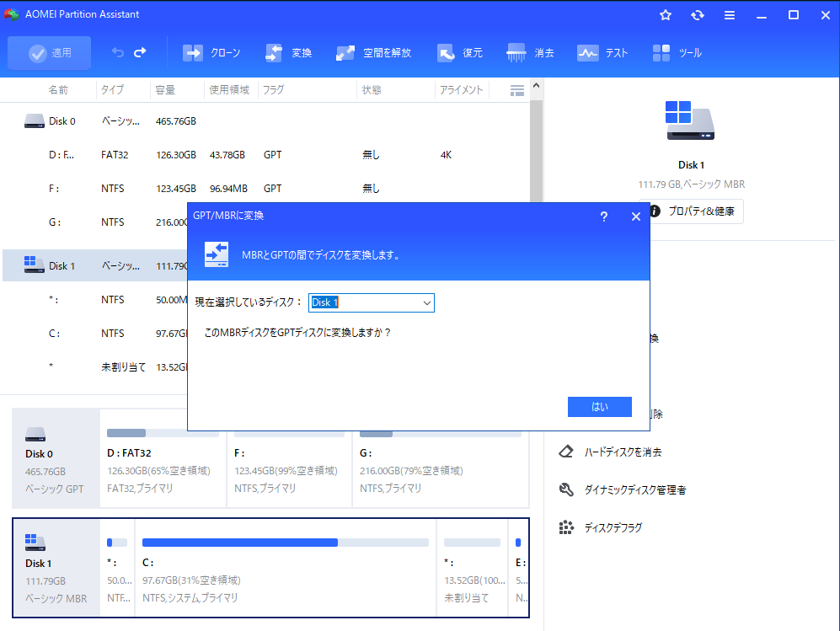Open Dynamic Disk Manager (ダイナミックディスク管理者)
The width and height of the screenshot is (840, 631).
[634, 489]
